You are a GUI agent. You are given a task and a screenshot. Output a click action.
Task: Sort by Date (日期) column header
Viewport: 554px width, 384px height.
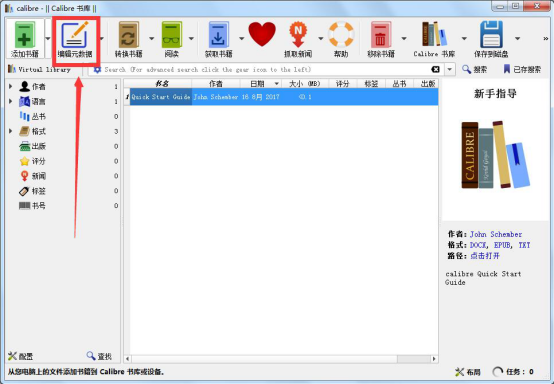tap(261, 83)
